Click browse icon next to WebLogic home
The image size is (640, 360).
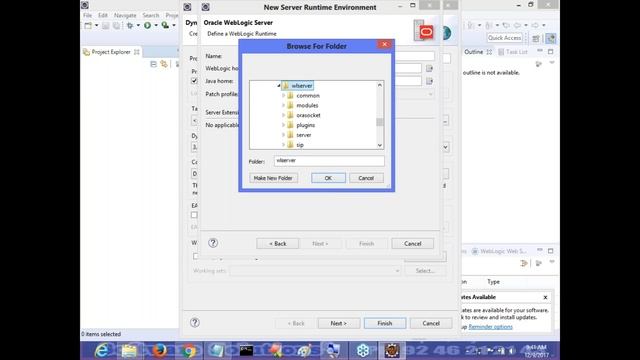point(429,68)
